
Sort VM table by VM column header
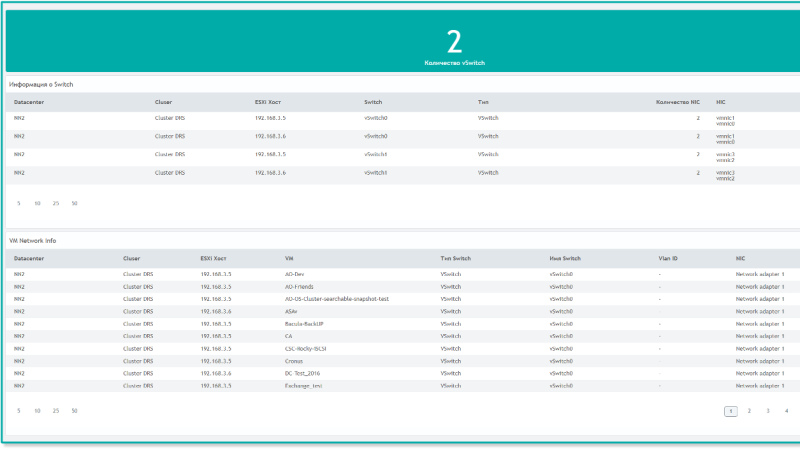click(x=289, y=258)
